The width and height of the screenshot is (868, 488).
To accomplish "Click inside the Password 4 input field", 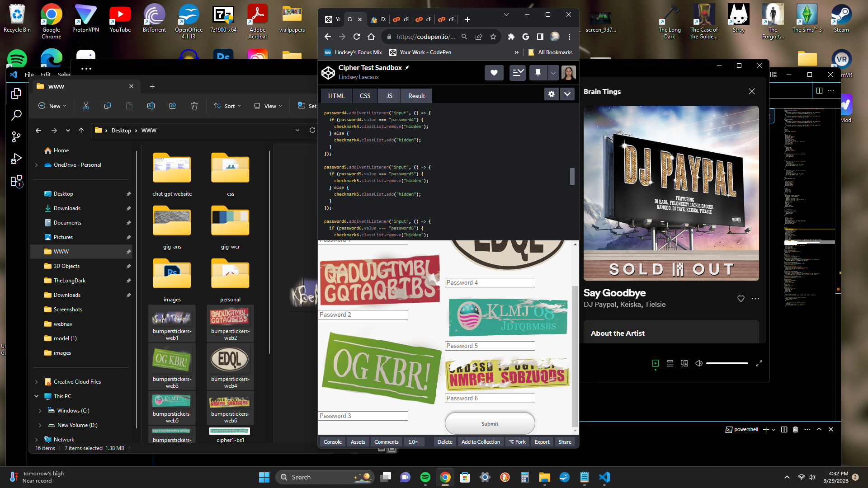I will (x=490, y=282).
